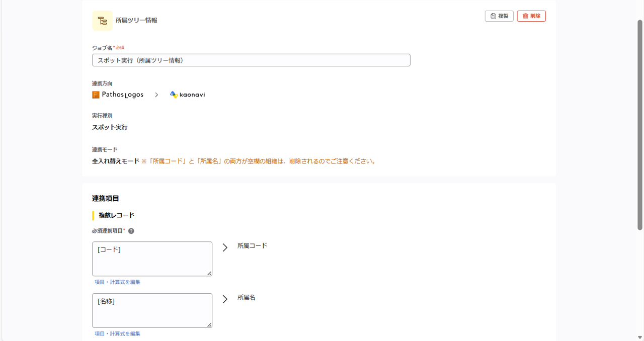
Task: Click the kaonavi logo
Action: [187, 95]
